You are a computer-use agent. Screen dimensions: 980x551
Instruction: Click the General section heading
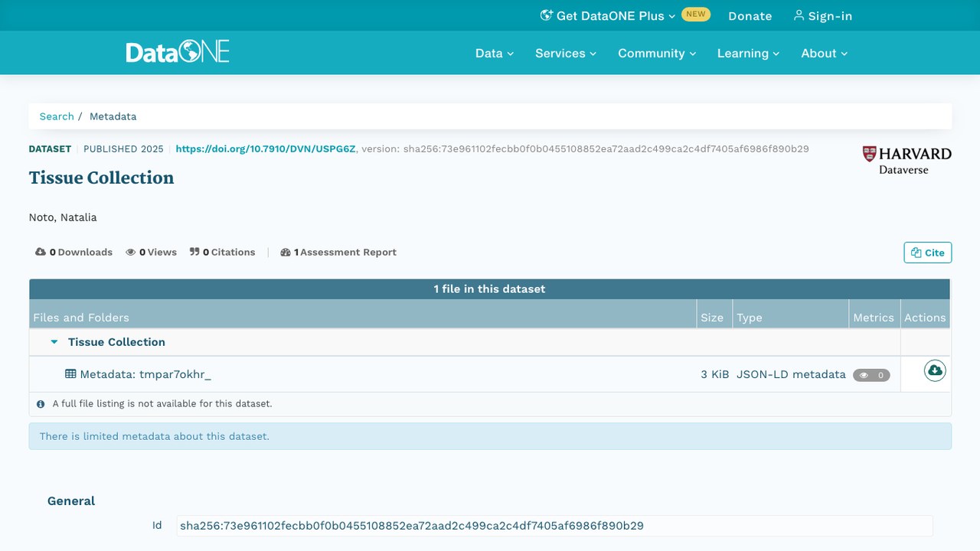point(71,501)
